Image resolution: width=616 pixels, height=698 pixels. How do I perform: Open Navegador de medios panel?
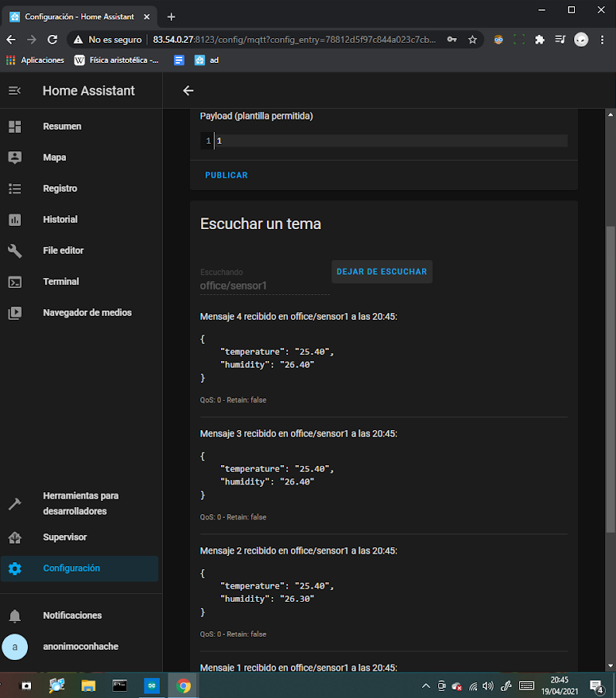point(87,313)
